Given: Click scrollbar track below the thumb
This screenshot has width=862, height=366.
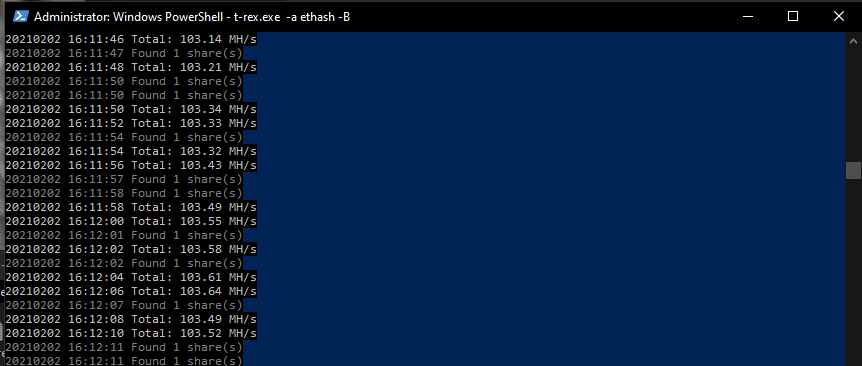Looking at the screenshot, I should click(853, 272).
